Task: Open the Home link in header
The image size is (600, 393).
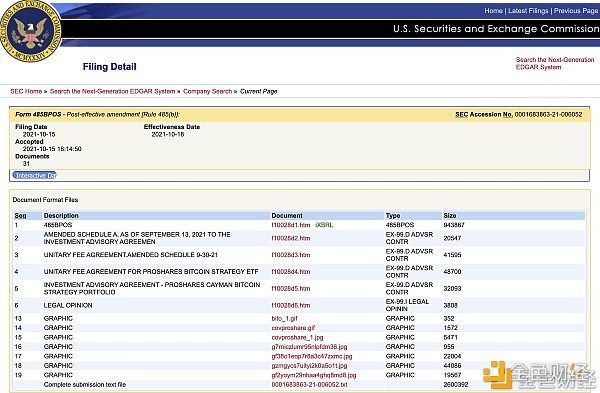Action: coord(493,11)
